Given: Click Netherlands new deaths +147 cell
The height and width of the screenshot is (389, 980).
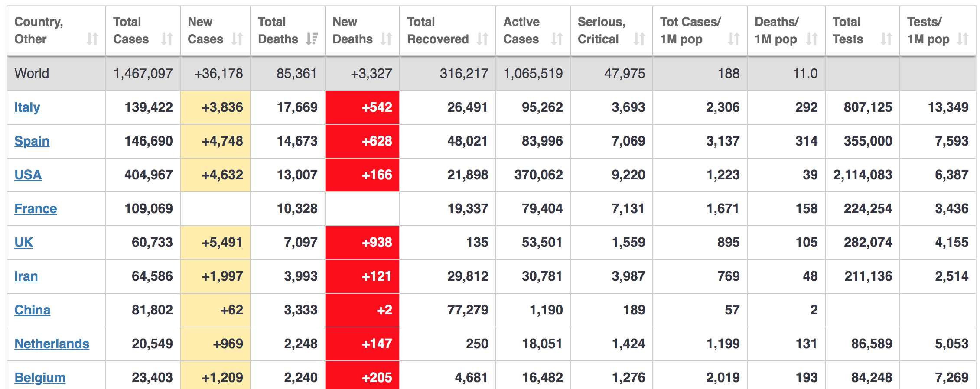Looking at the screenshot, I should pos(362,344).
